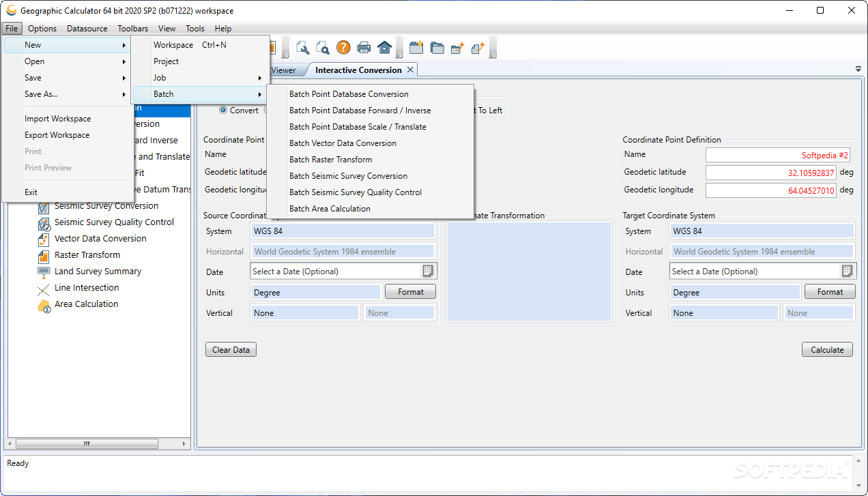Choose Exit in File menu
The height and width of the screenshot is (496, 868).
tap(69, 192)
